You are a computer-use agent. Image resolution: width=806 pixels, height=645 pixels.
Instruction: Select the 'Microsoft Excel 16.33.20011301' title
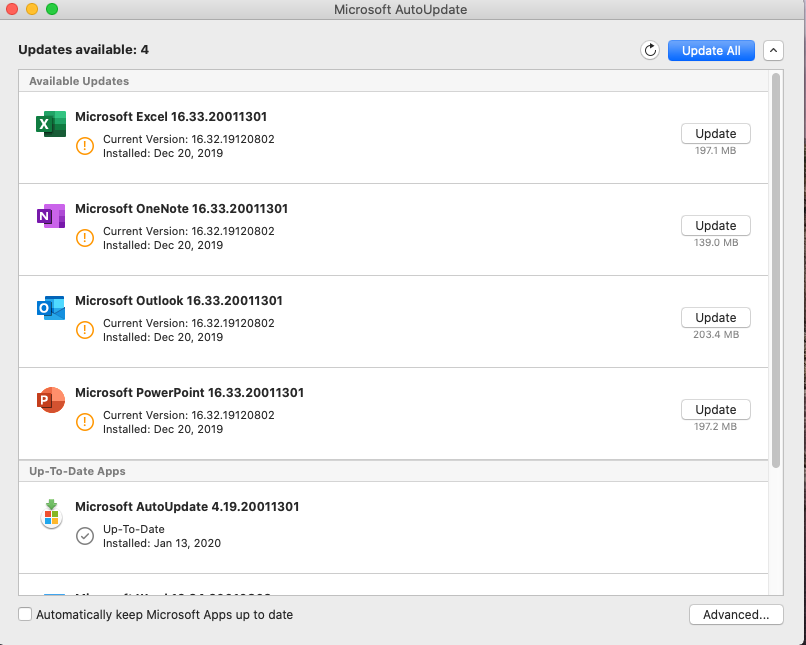click(x=171, y=117)
